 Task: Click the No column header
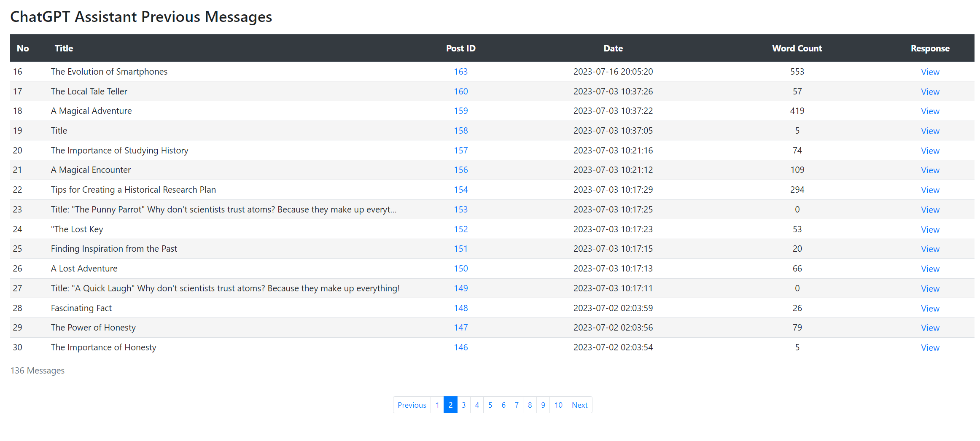23,48
